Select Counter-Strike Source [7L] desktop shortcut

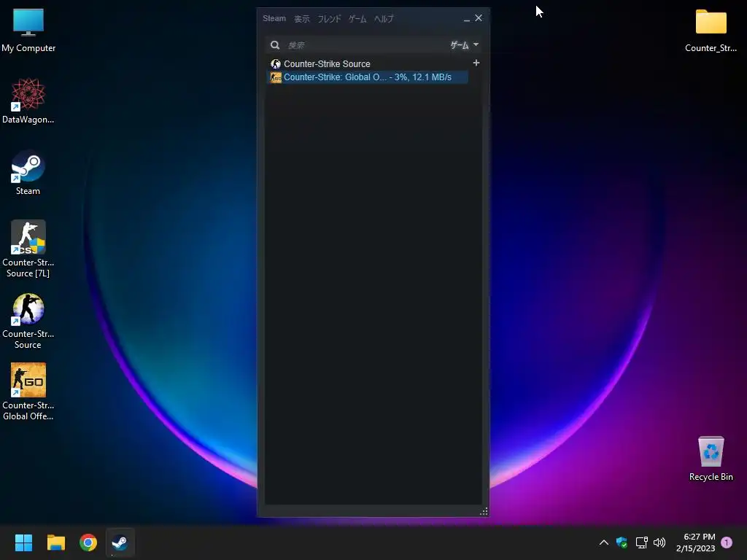pyautogui.click(x=28, y=249)
